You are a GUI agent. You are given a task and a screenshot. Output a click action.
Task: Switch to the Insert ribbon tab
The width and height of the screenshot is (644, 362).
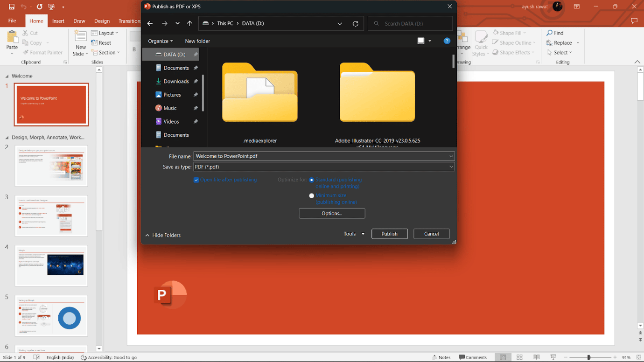coord(58,21)
